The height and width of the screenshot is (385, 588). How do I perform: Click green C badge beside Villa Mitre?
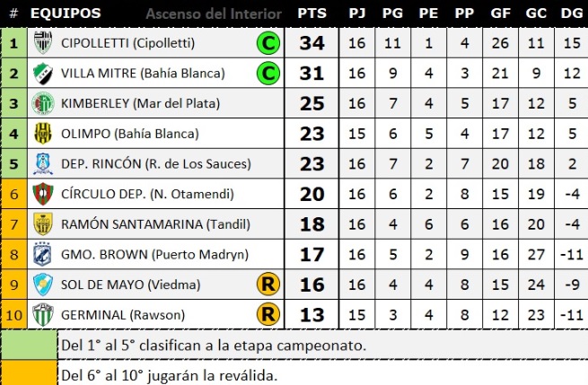tap(268, 73)
